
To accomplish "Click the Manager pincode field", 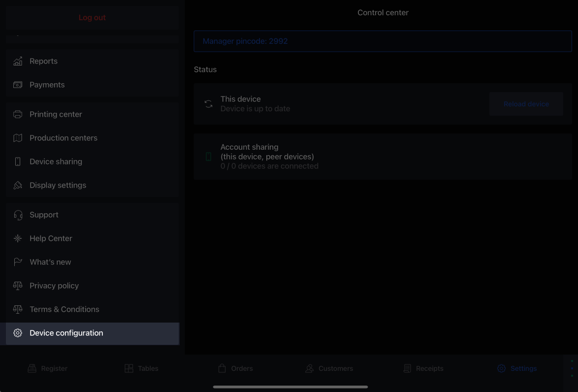I will point(383,41).
